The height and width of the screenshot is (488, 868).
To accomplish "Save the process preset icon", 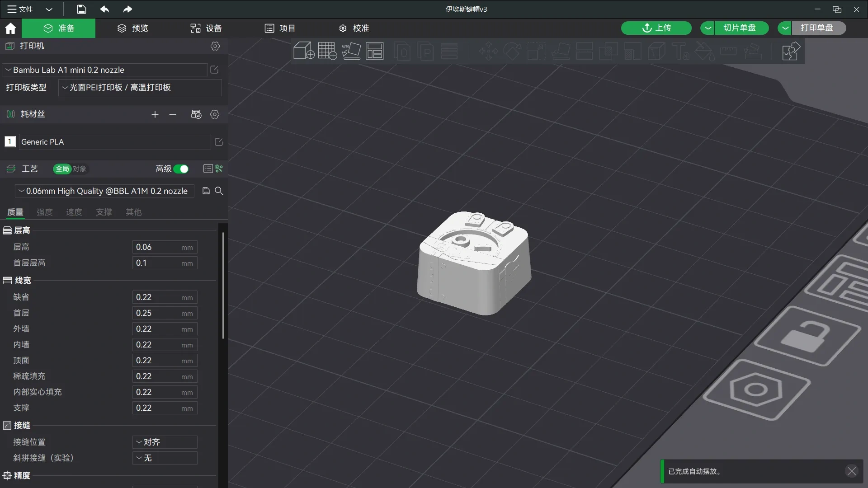I will 206,191.
